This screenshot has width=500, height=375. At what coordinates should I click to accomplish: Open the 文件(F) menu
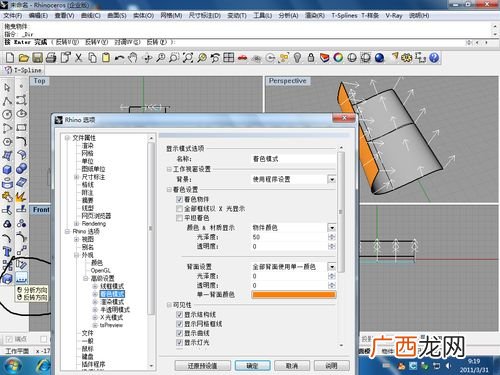[x=12, y=15]
